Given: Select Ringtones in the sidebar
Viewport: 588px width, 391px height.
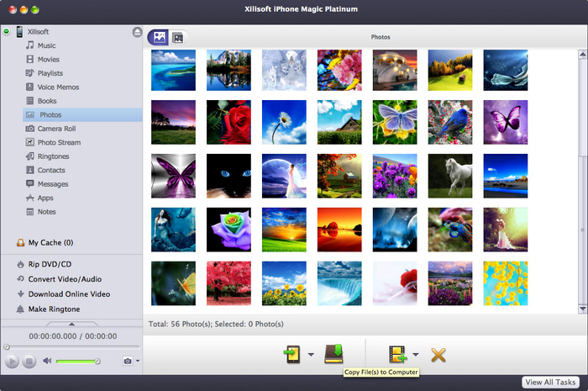Looking at the screenshot, I should pyautogui.click(x=52, y=156).
